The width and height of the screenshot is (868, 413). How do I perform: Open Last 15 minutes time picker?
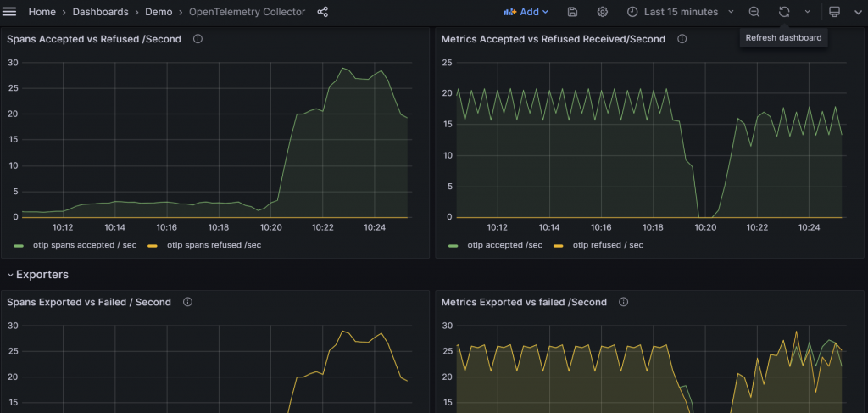coord(681,12)
